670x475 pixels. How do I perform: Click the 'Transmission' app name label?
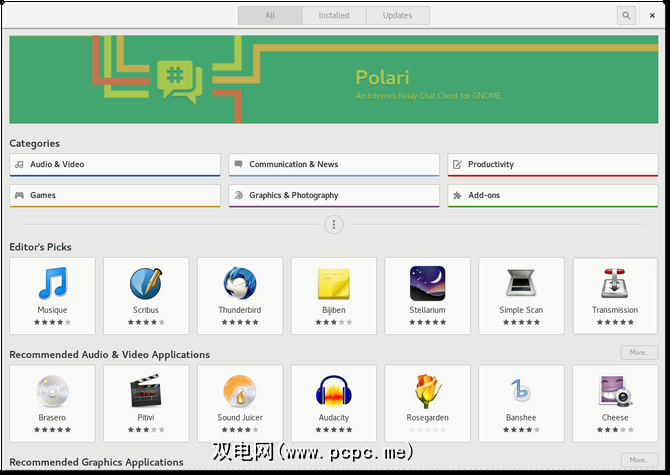click(615, 310)
